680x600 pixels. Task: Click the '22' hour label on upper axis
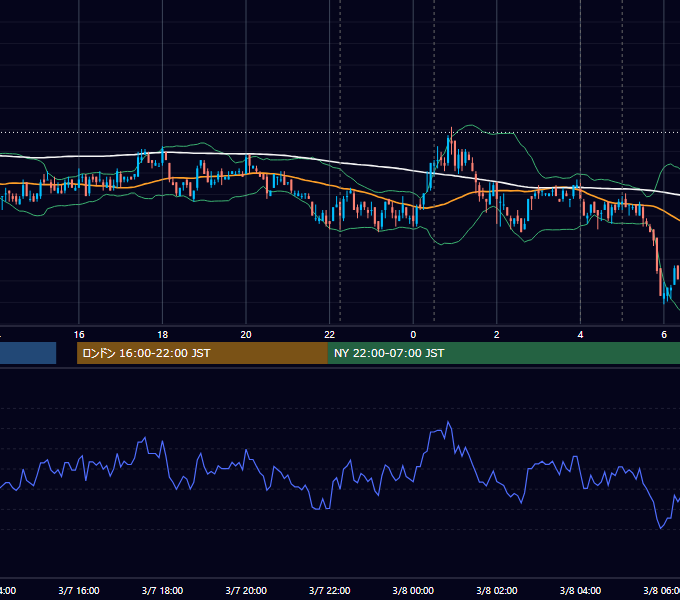330,335
